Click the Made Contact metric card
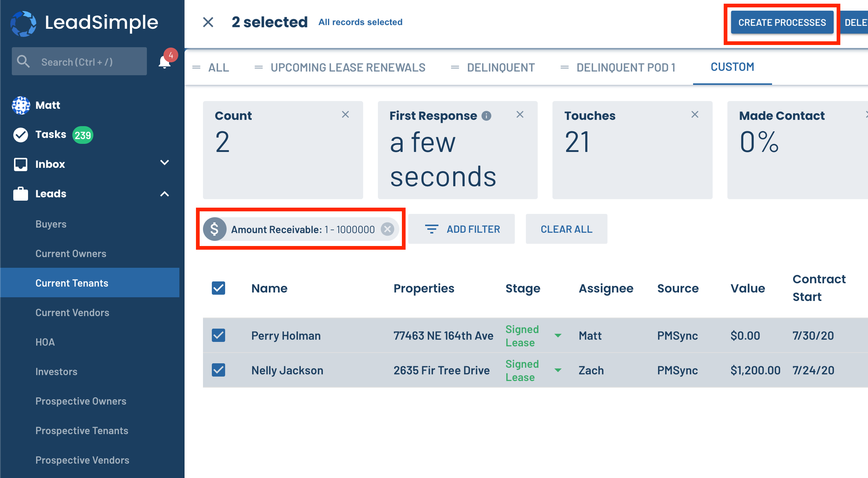This screenshot has height=478, width=868. [798, 150]
